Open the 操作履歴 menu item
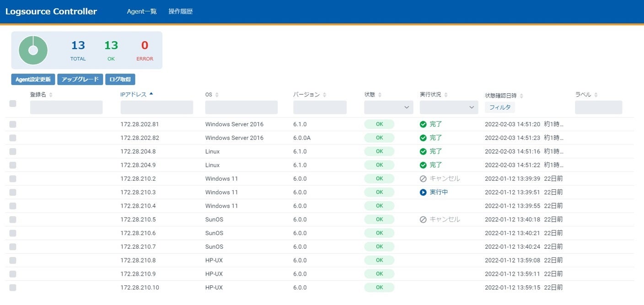 click(x=181, y=11)
